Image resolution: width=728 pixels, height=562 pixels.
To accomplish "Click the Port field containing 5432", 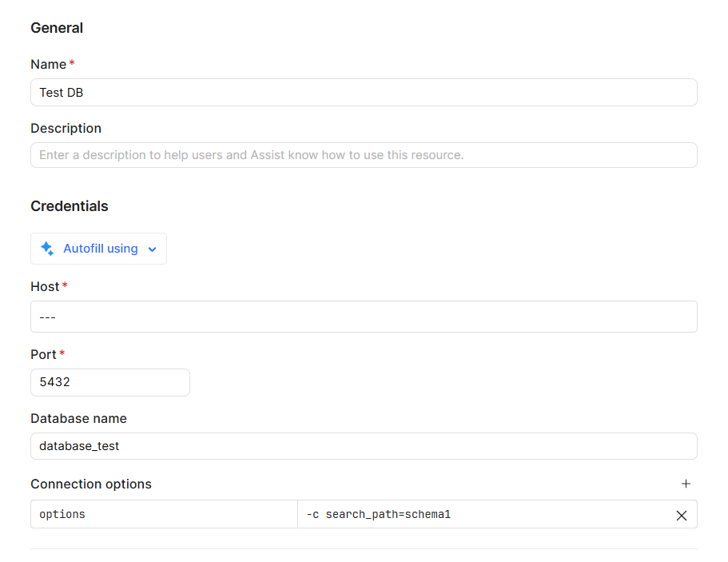I will tap(109, 382).
